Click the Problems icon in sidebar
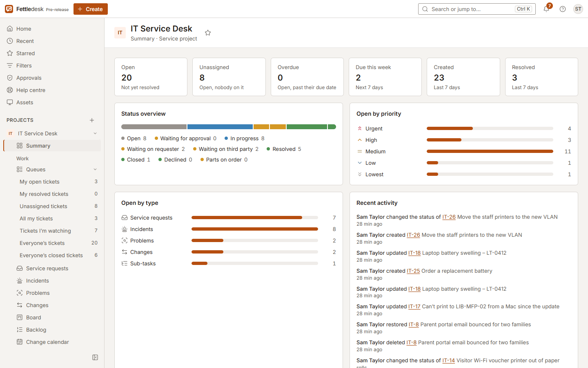This screenshot has height=368, width=588. [20, 293]
